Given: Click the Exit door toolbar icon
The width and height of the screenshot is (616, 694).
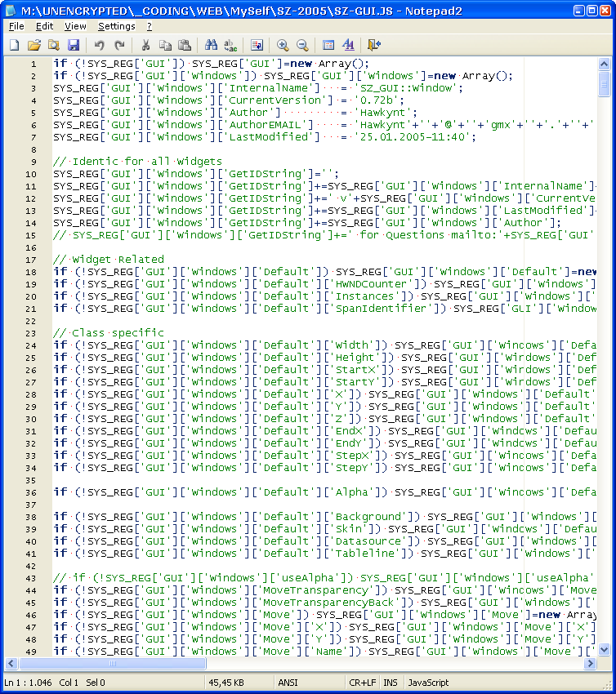Looking at the screenshot, I should click(x=374, y=45).
